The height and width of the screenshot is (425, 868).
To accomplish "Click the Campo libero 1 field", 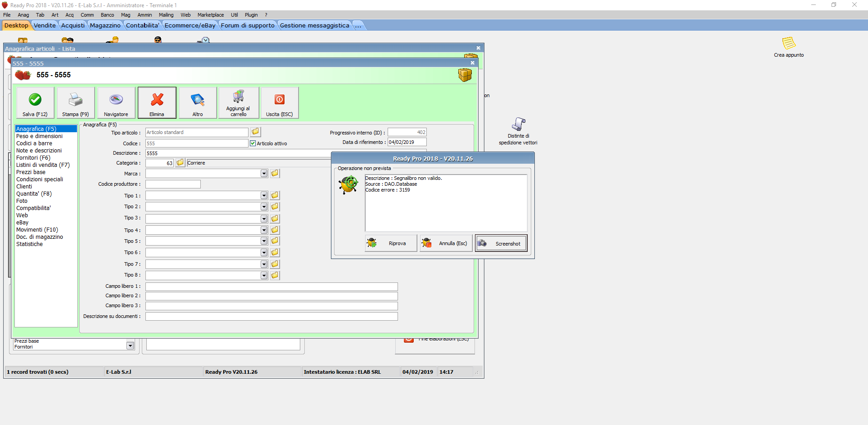I will coord(271,286).
